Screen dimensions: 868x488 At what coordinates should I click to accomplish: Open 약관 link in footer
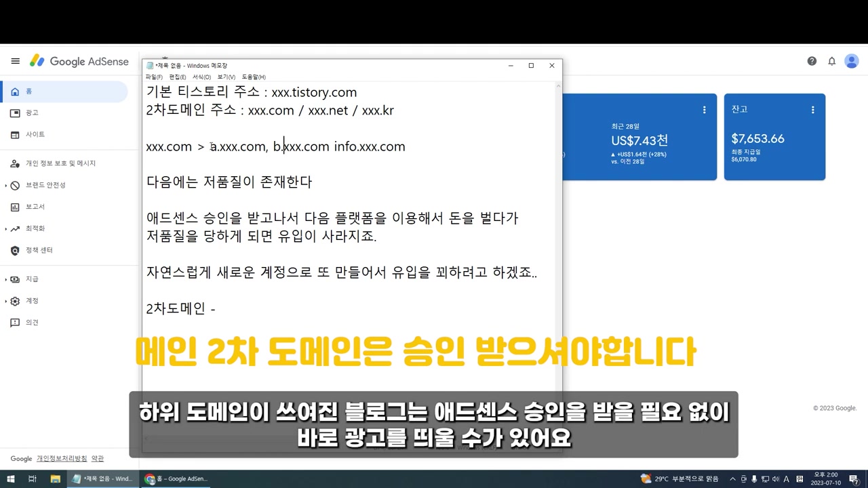click(98, 459)
